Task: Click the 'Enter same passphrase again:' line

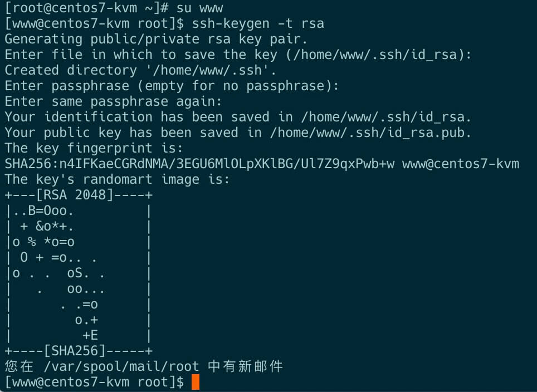Action: (x=114, y=101)
